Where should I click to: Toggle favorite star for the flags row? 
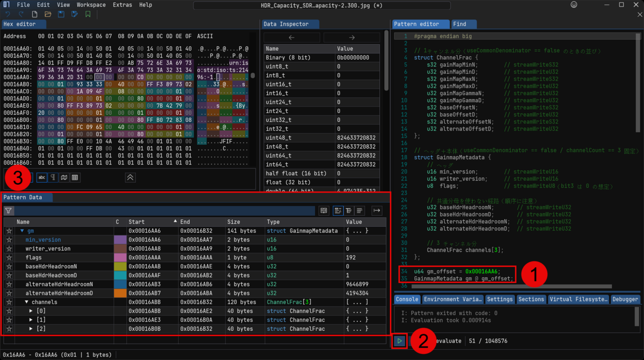coord(9,257)
